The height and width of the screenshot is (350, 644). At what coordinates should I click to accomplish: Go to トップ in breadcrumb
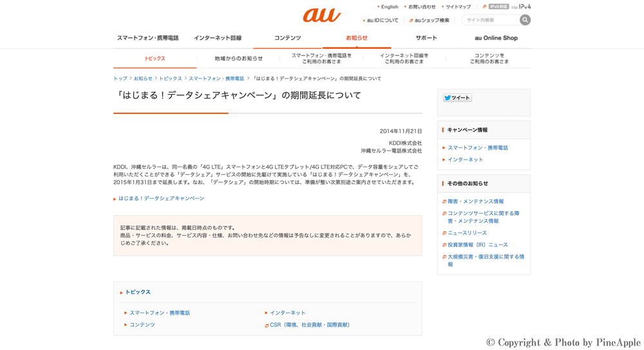tap(120, 78)
